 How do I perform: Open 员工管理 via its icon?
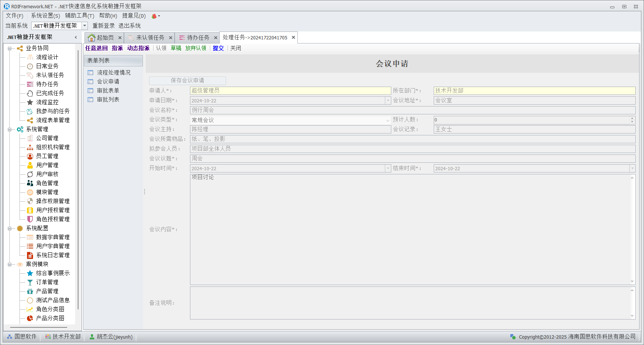coord(30,156)
